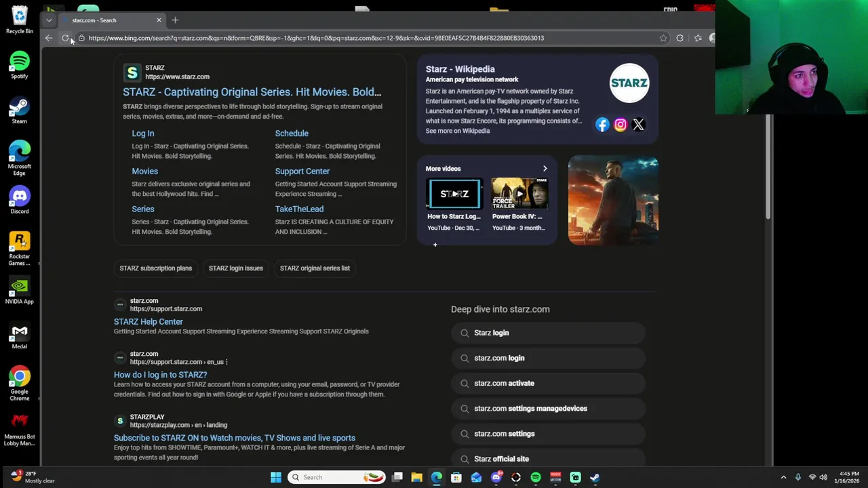
Task: Open Subscribe to STARZ ON result link
Action: (235, 438)
